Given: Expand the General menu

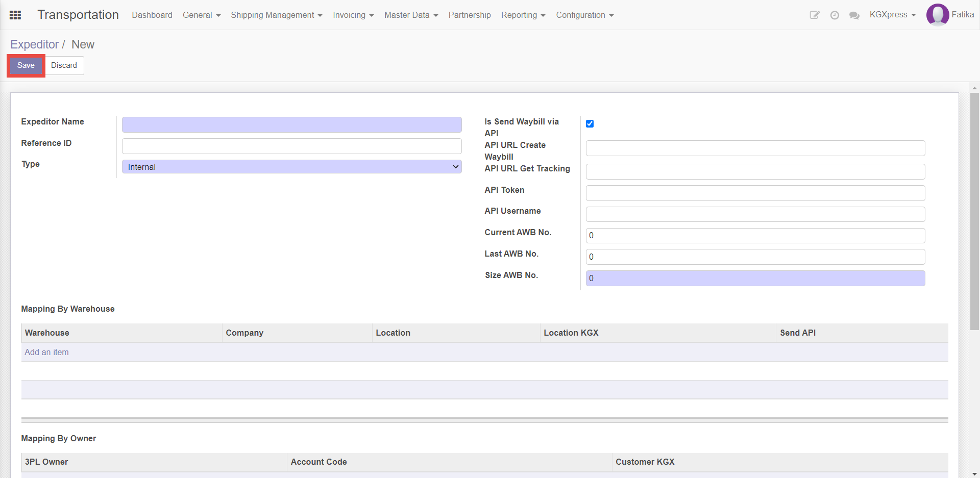Looking at the screenshot, I should pos(202,15).
